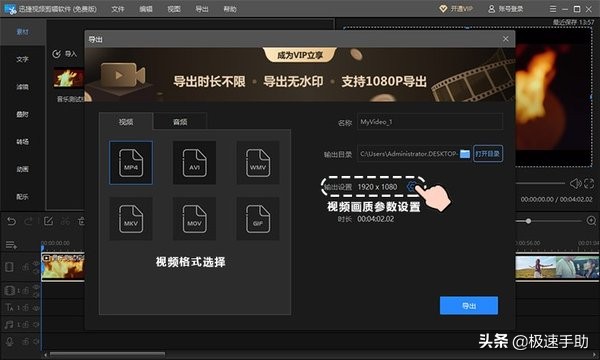
Task: Switch to the 音频 tab in export dialog
Action: tap(180, 122)
